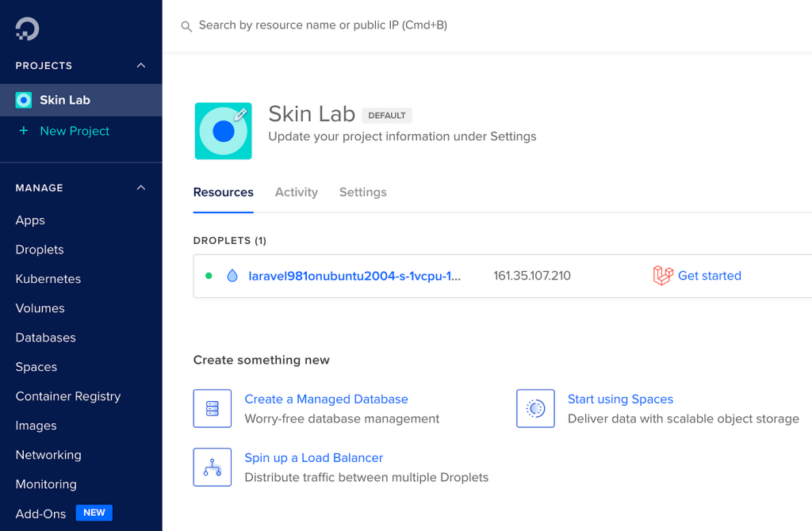The width and height of the screenshot is (812, 531).
Task: Click the PROJECTS section header
Action: coord(44,66)
